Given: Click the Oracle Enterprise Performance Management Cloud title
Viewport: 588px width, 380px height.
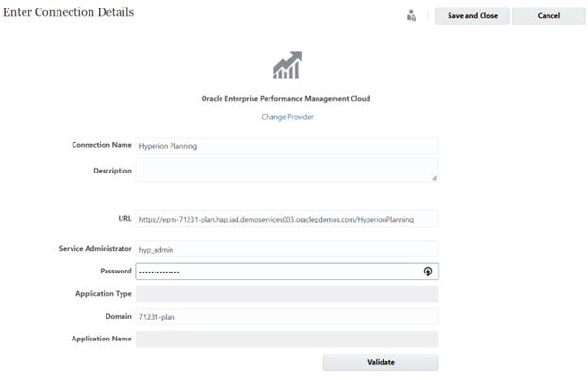Looking at the screenshot, I should click(286, 99).
